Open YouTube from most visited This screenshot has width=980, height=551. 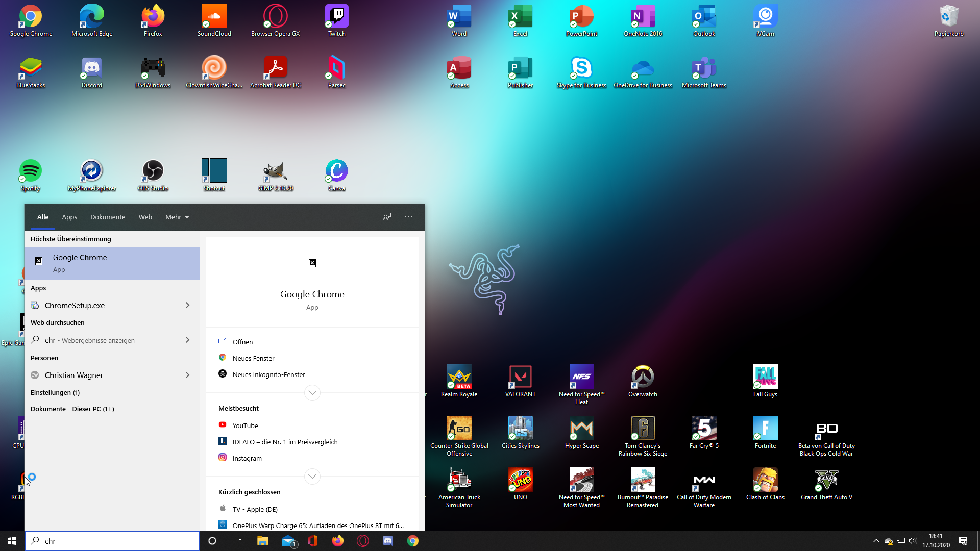pyautogui.click(x=245, y=424)
